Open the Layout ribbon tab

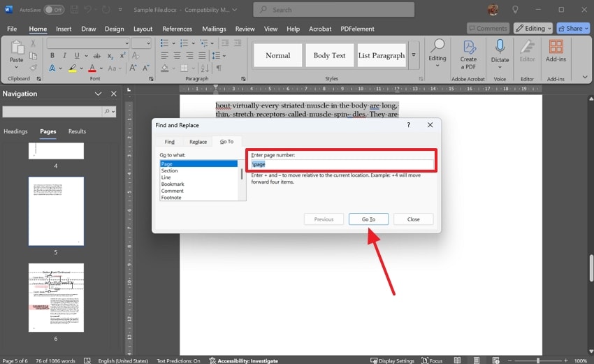[143, 29]
